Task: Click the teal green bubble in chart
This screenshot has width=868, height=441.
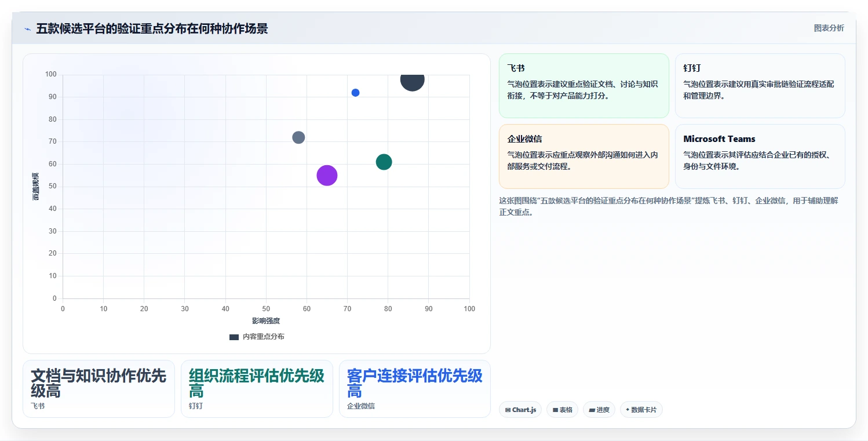Action: tap(384, 162)
